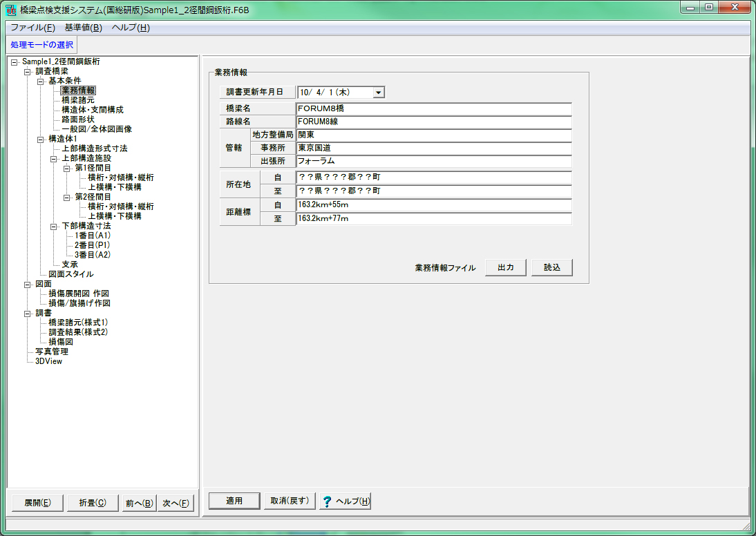Click the 取消(戻す) button
Image resolution: width=756 pixels, height=536 pixels.
click(x=290, y=501)
